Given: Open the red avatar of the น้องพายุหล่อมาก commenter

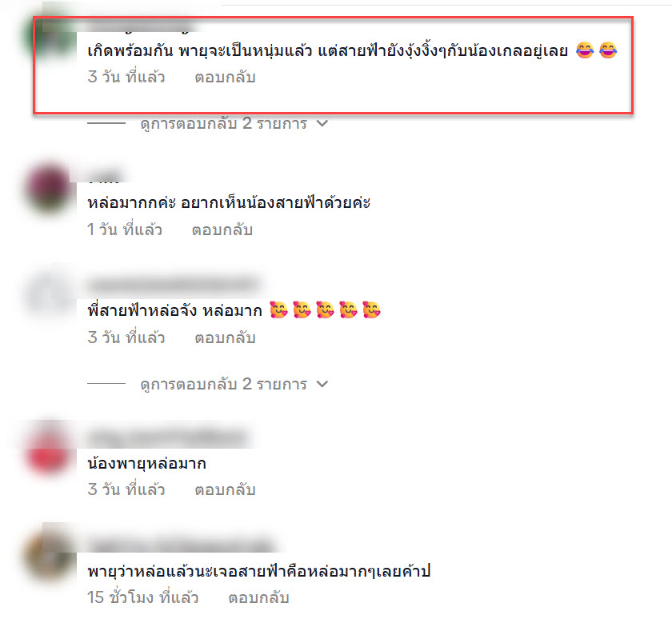Looking at the screenshot, I should (x=49, y=450).
